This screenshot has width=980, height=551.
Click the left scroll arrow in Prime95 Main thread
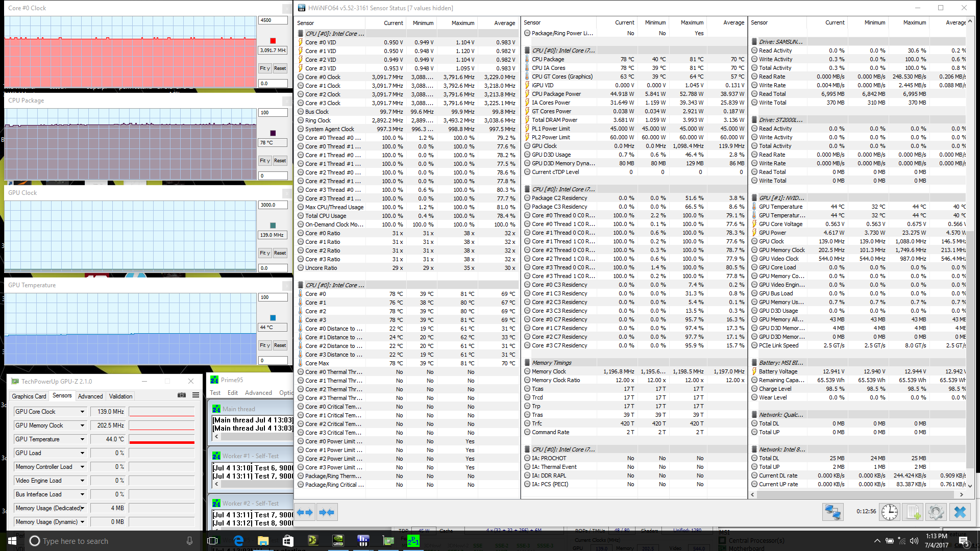pyautogui.click(x=216, y=437)
